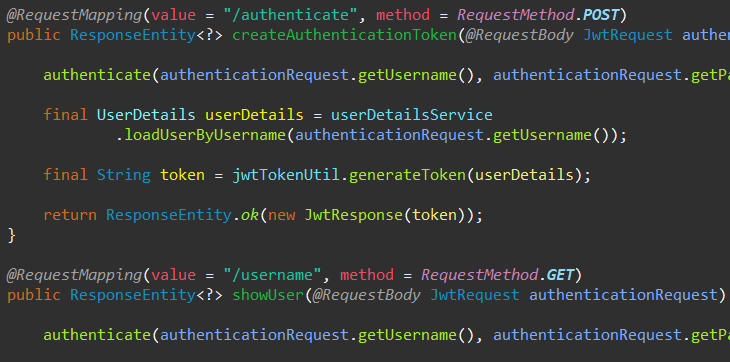Click @RequestBody in the showUser signature
Viewport: 730px width, 362px height.
366,295
